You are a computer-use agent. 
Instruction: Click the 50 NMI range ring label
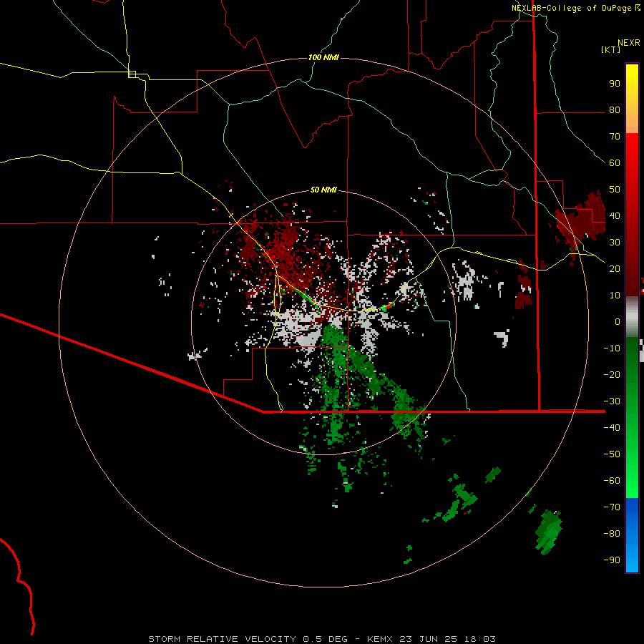(x=323, y=190)
